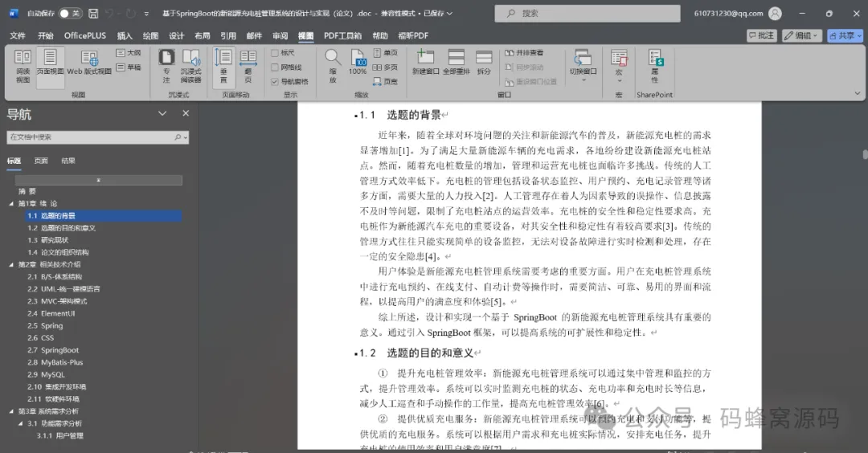The image size is (868, 453).
Task: Switch to the 审阅 ribbon tab
Action: pyautogui.click(x=280, y=35)
